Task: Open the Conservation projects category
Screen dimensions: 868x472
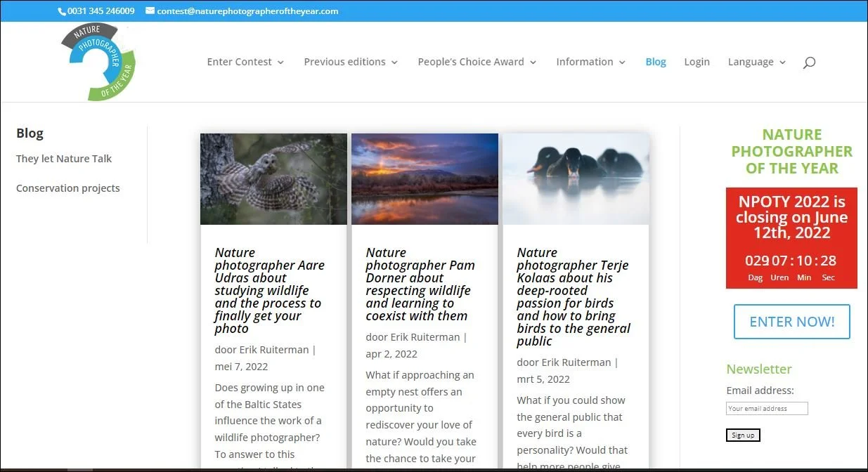Action: [x=68, y=188]
